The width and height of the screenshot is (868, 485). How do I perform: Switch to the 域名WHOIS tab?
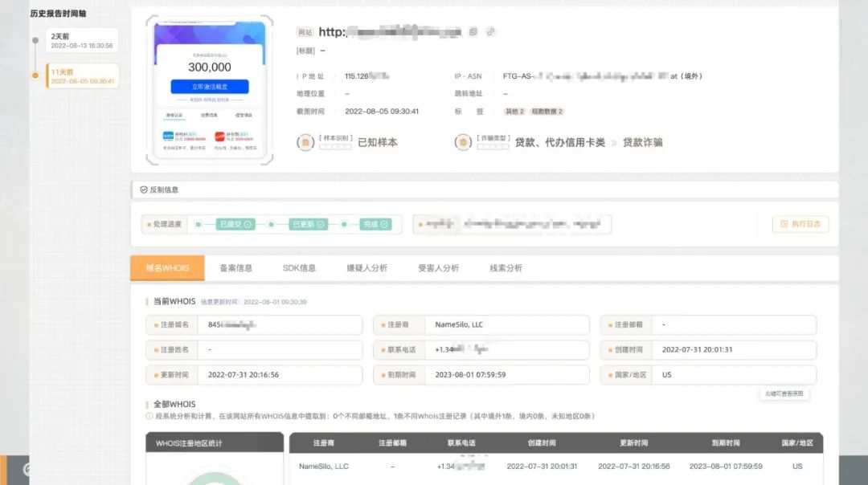(167, 268)
